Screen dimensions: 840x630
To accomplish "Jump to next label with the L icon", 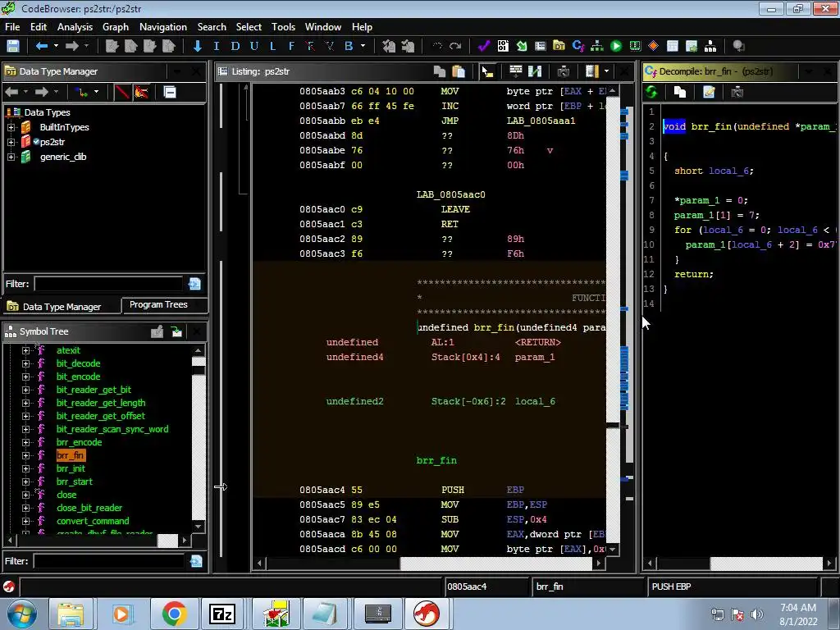I will pos(272,46).
